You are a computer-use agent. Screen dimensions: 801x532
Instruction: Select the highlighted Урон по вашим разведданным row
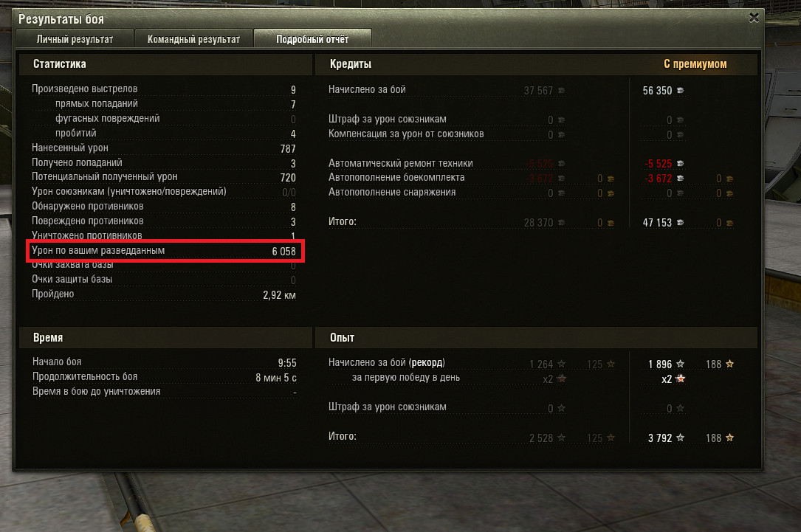(165, 251)
